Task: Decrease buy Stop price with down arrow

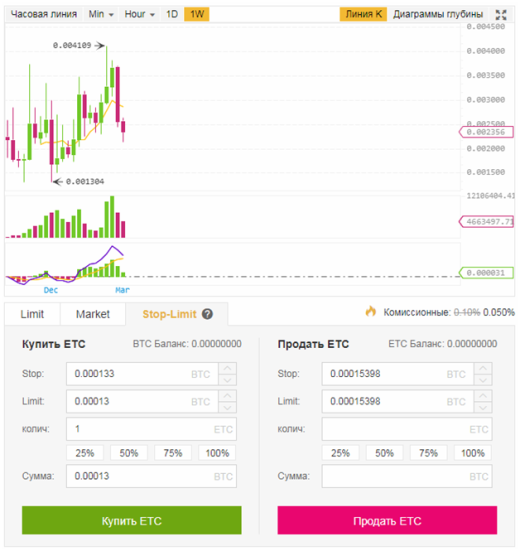Action: pyautogui.click(x=227, y=380)
